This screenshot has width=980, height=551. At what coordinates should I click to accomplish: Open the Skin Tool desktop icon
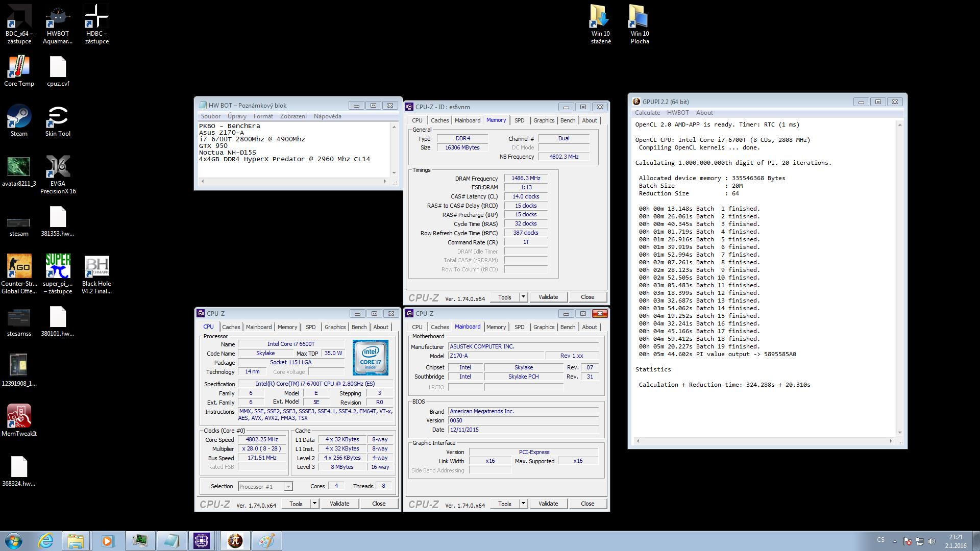[58, 121]
